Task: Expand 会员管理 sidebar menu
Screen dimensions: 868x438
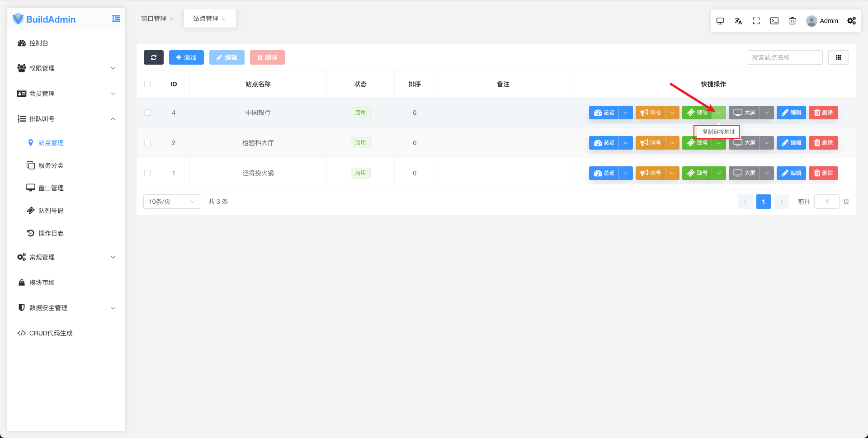Action: [66, 94]
